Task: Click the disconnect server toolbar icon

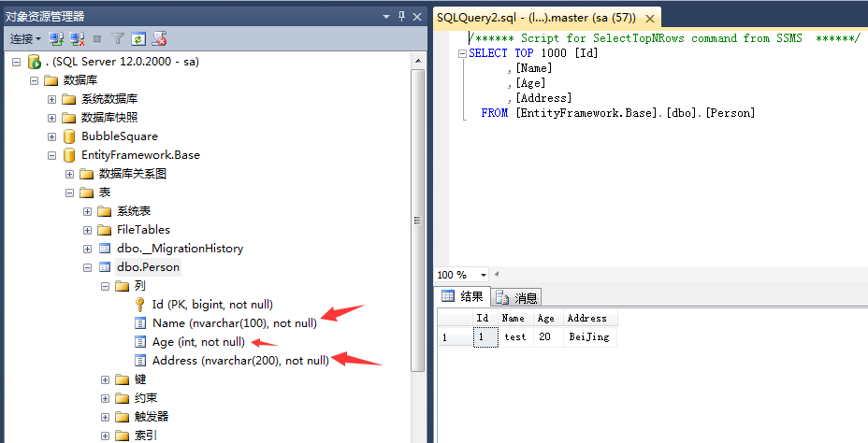Action: [x=77, y=38]
